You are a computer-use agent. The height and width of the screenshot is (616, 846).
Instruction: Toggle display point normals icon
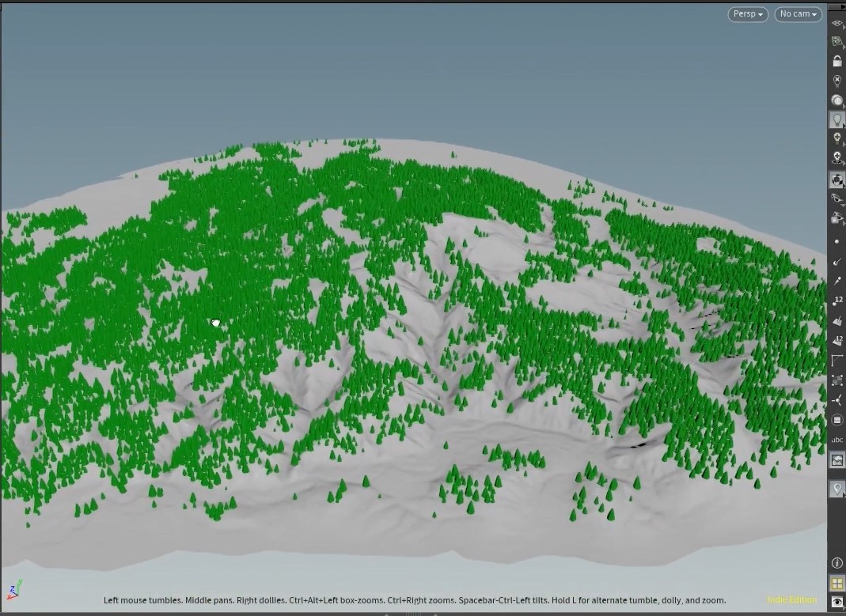837,262
